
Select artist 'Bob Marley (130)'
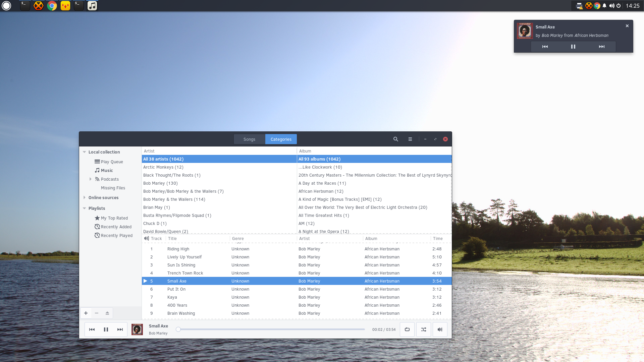(219, 183)
